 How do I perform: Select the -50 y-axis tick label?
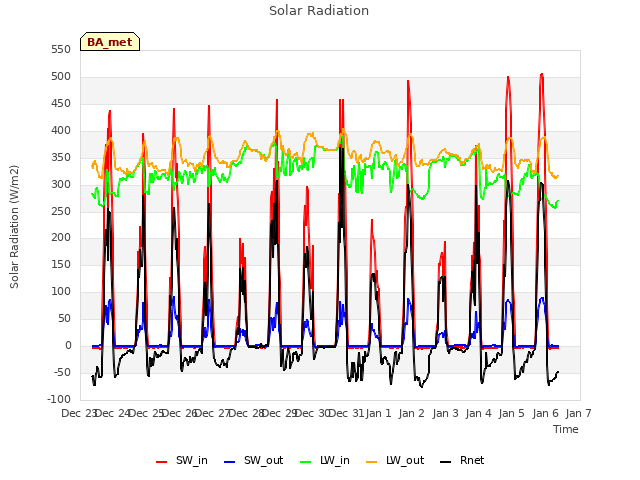(62, 372)
